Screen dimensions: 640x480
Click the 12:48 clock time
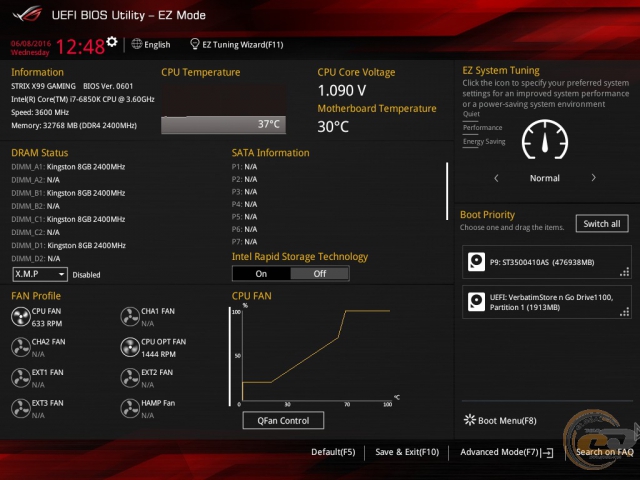pyautogui.click(x=80, y=47)
